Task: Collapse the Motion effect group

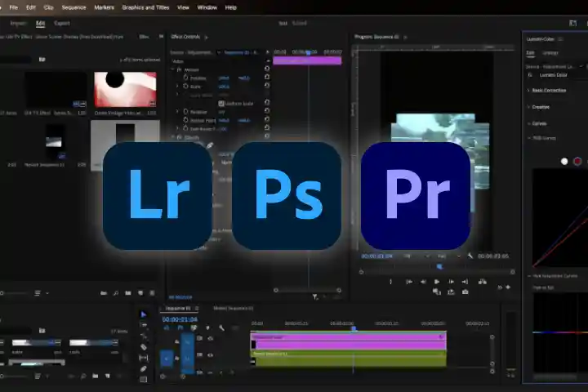Action: 173,69
